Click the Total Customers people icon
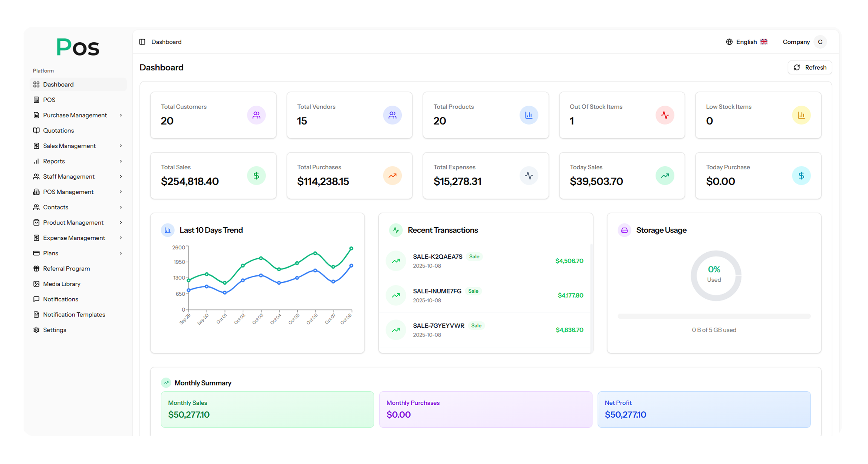The height and width of the screenshot is (464, 868). pos(256,115)
